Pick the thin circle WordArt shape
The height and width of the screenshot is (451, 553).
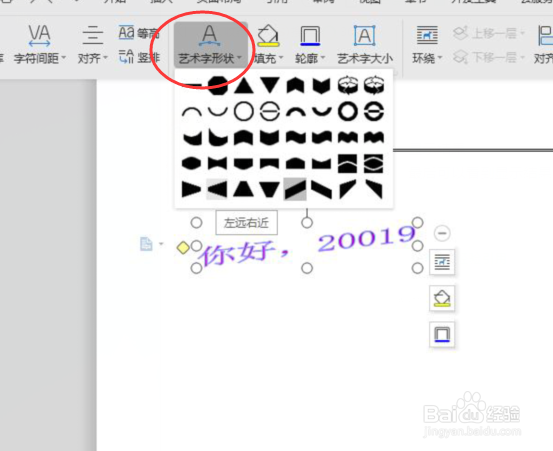pos(244,111)
